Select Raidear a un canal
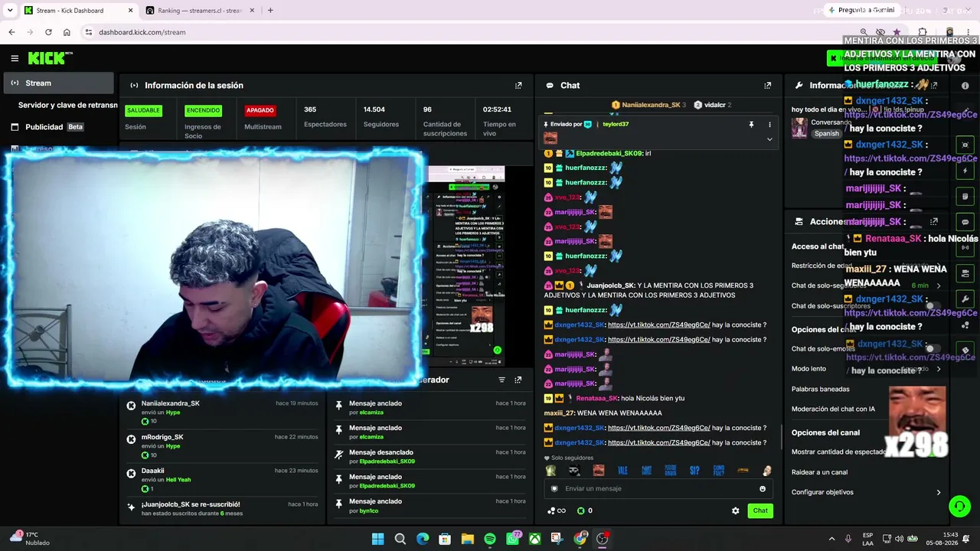This screenshot has height=551, width=980. pos(819,472)
